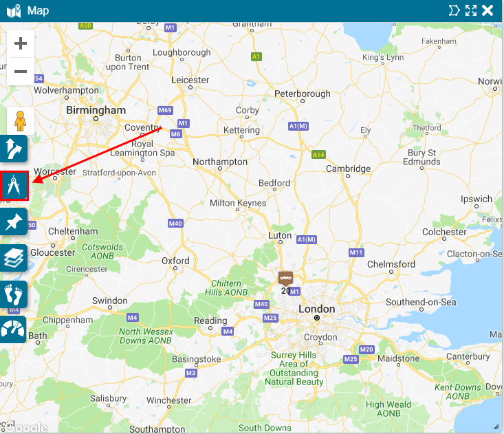Zoom in with the plus button
Screen dimensions: 504x434
coord(21,43)
